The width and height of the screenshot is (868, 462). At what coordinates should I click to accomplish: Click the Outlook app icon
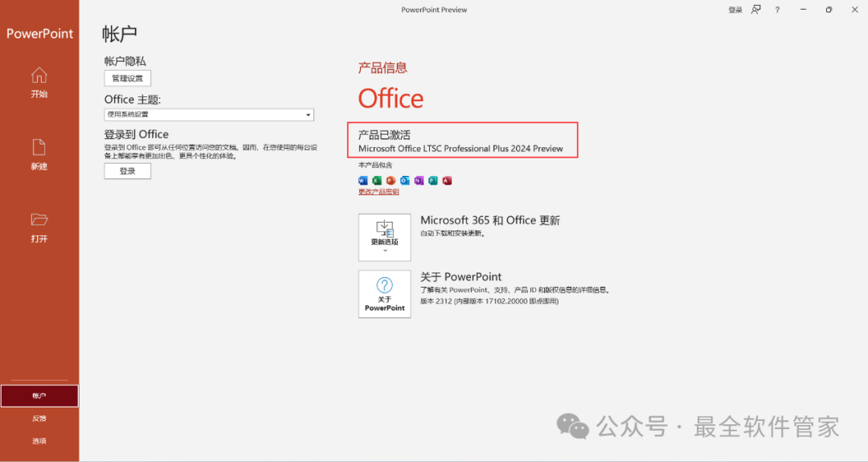[x=404, y=180]
